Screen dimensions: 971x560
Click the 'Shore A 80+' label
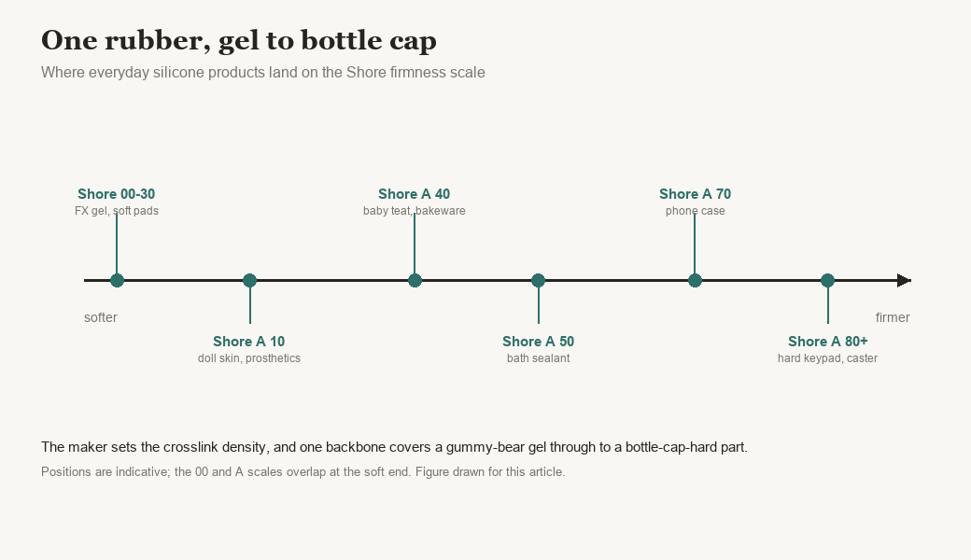click(x=828, y=342)
